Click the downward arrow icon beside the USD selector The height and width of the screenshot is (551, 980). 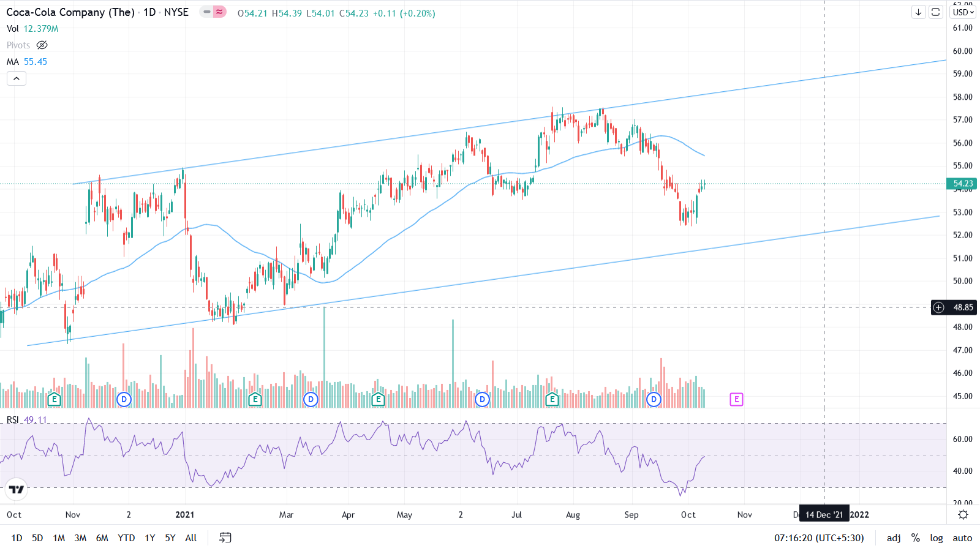coord(918,12)
